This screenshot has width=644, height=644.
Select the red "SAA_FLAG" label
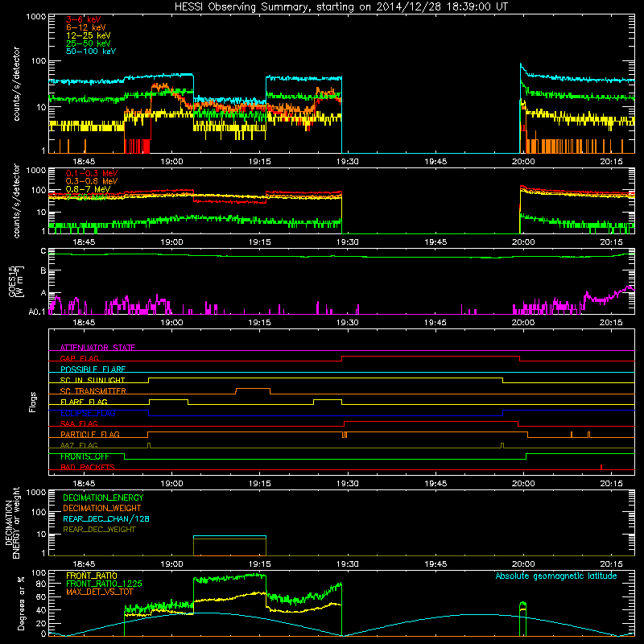(x=79, y=423)
